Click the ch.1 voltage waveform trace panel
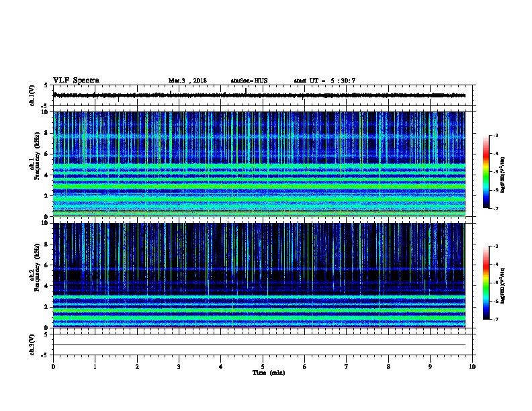Viewport: 532px width, 411px height. coord(264,95)
